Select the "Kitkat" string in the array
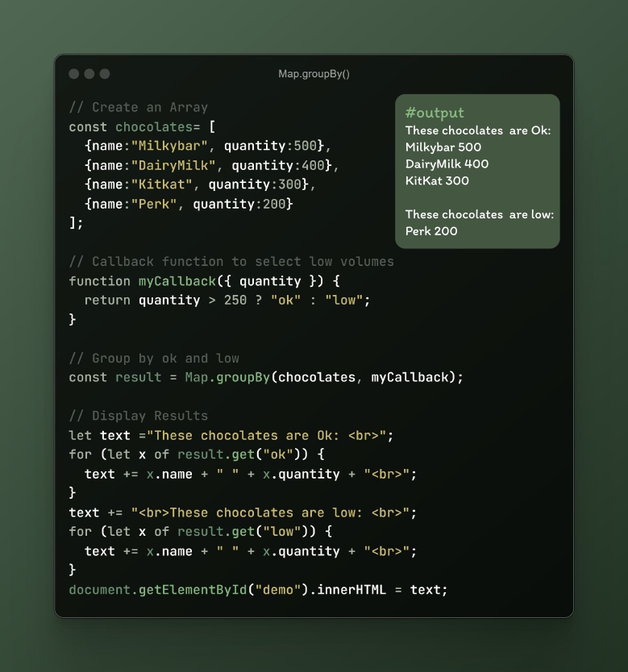Viewport: 628px width, 672px height. click(161, 185)
